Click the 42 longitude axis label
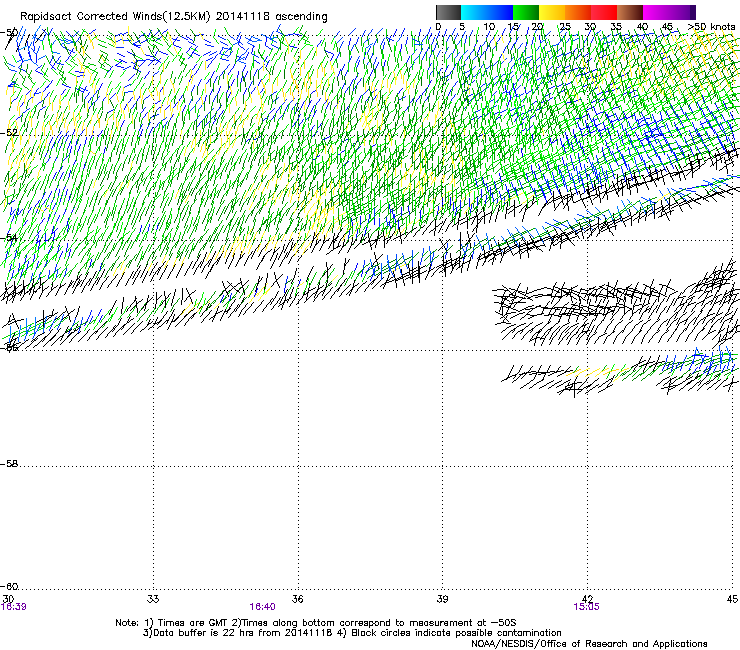 [587, 599]
